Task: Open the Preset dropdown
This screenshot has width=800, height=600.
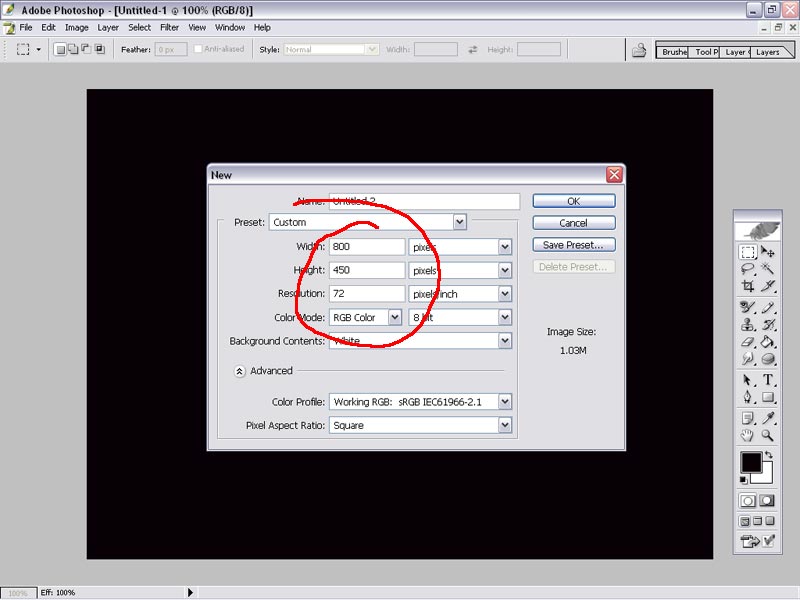Action: pyautogui.click(x=460, y=222)
